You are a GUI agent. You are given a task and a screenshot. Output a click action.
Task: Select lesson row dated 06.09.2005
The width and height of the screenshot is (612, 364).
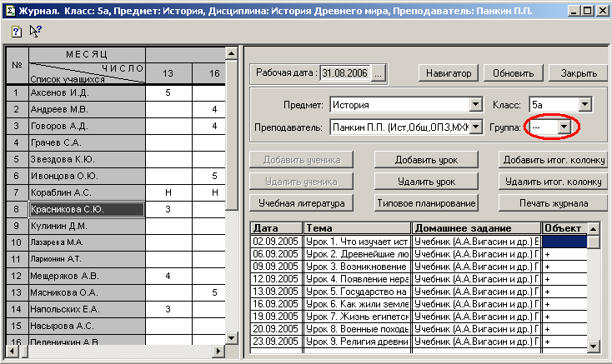(276, 254)
